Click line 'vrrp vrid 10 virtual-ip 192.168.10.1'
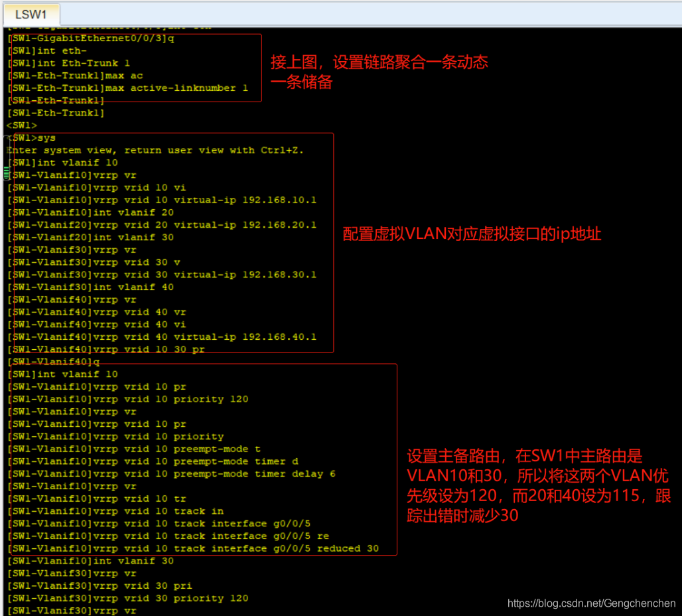This screenshot has height=616, width=682. (x=162, y=200)
